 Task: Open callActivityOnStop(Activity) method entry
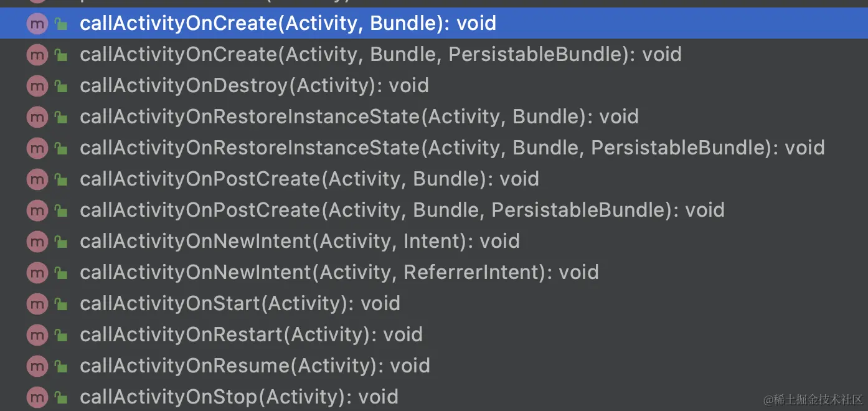click(238, 397)
